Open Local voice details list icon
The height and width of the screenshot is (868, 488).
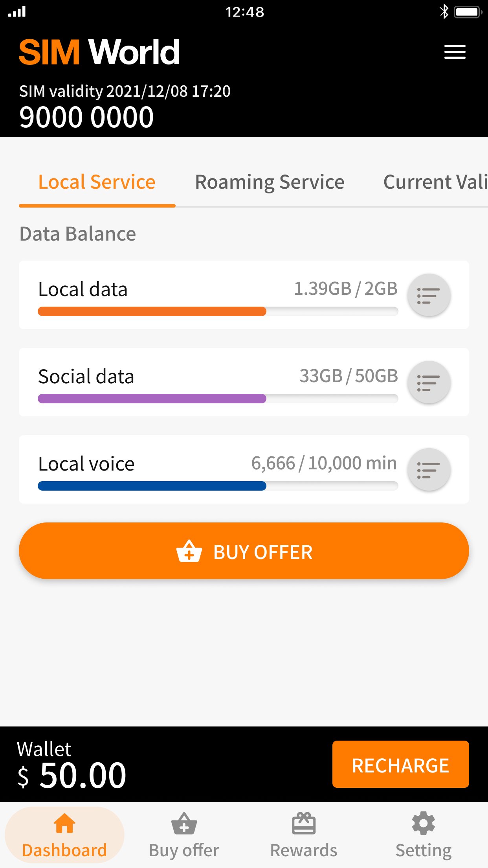[429, 470]
